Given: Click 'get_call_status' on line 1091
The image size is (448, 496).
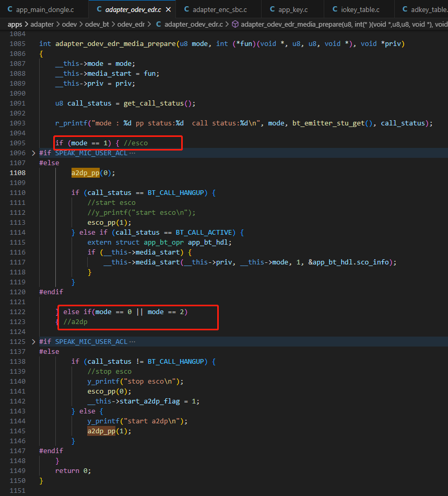Looking at the screenshot, I should coord(154,103).
